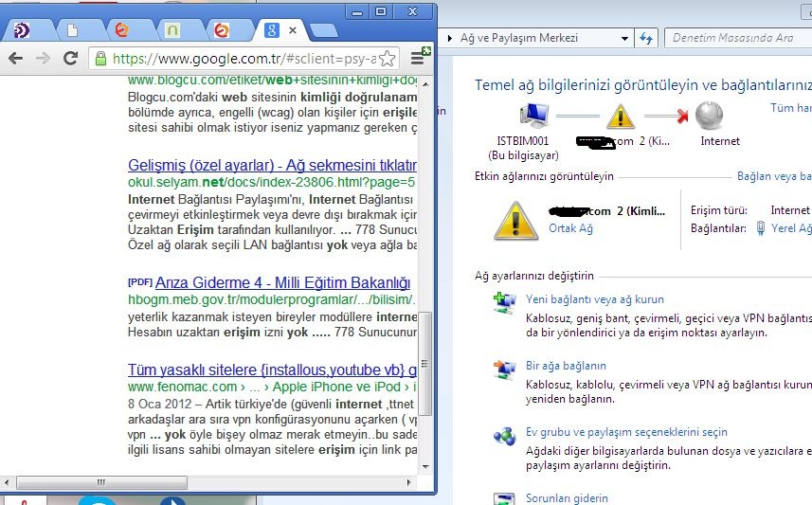This screenshot has height=505, width=812.
Task: Click the Internet globe icon in network map
Action: tap(709, 115)
